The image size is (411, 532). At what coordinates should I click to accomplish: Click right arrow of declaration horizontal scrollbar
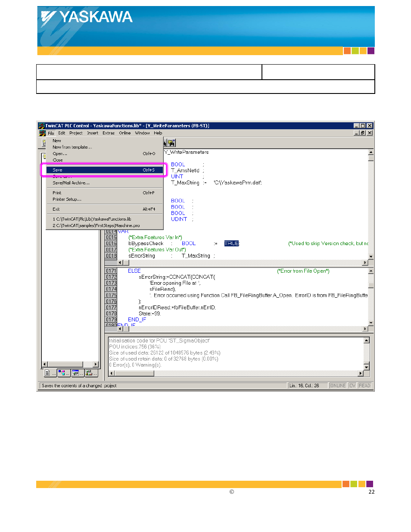click(365, 262)
